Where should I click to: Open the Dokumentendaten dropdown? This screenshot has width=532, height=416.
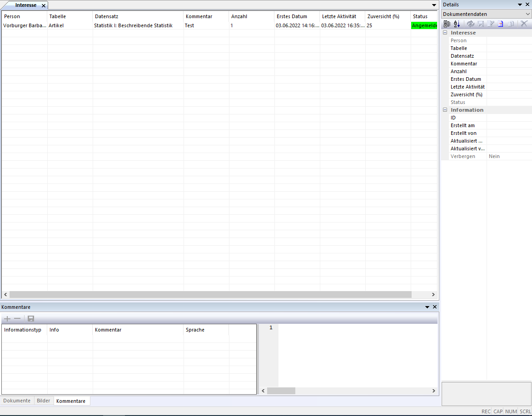click(x=527, y=14)
